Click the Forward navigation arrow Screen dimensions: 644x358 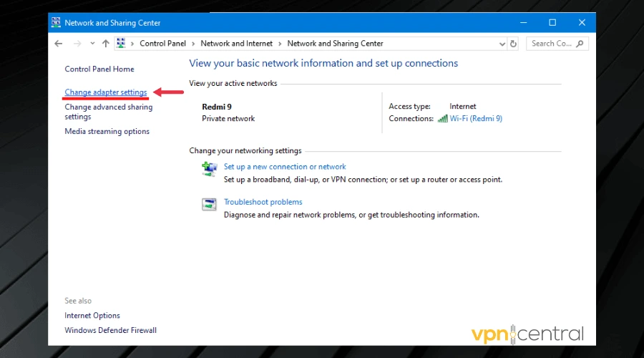(77, 44)
